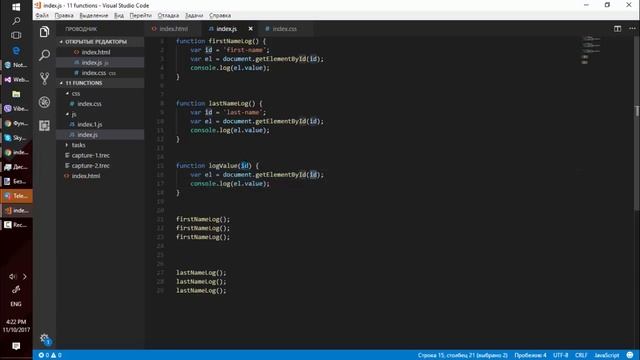Collapse the css folder in explorer
Viewport: 640px width, 360px height.
(100, 93)
